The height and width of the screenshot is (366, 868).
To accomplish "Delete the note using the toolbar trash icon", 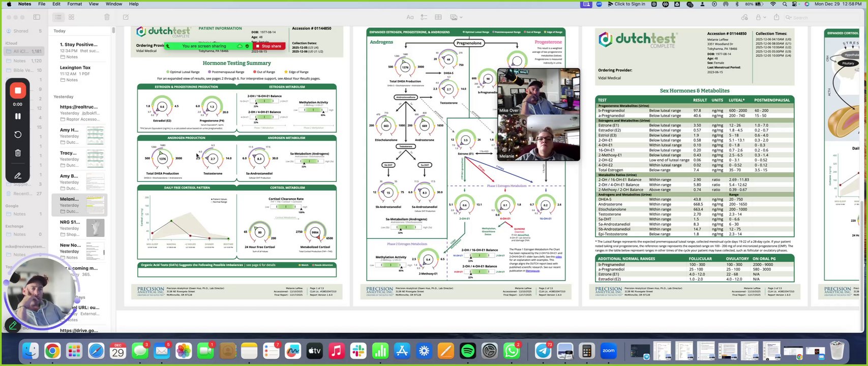I will pyautogui.click(x=107, y=17).
